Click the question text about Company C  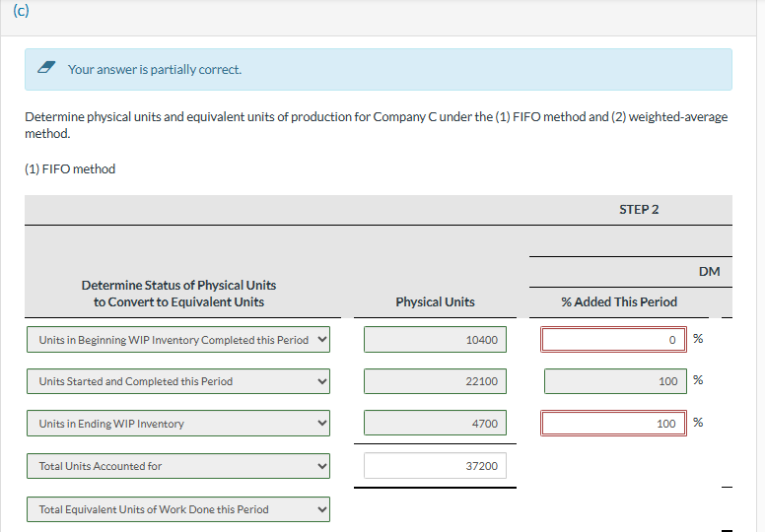click(377, 125)
